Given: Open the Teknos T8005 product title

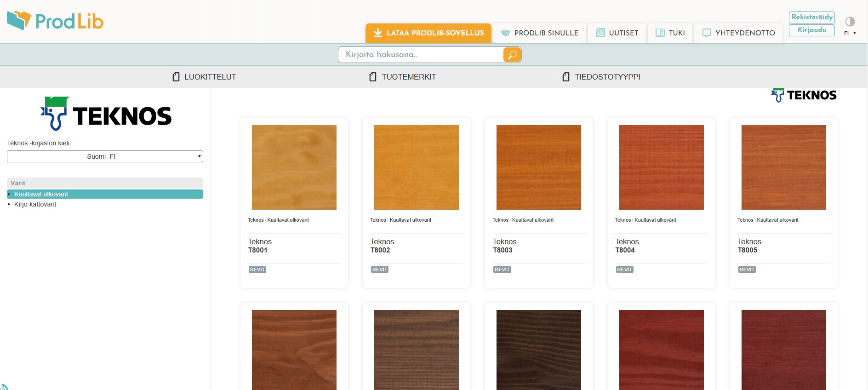Looking at the screenshot, I should 749,246.
